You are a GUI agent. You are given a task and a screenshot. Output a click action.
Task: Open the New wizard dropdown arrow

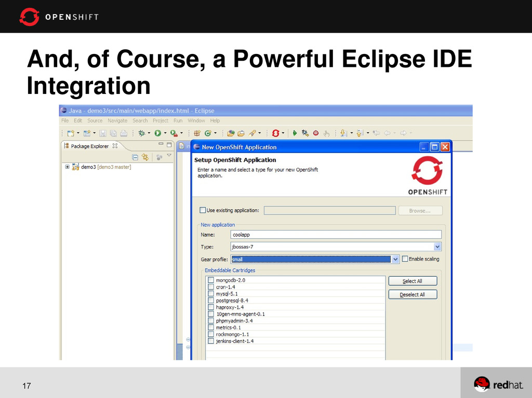click(78, 133)
